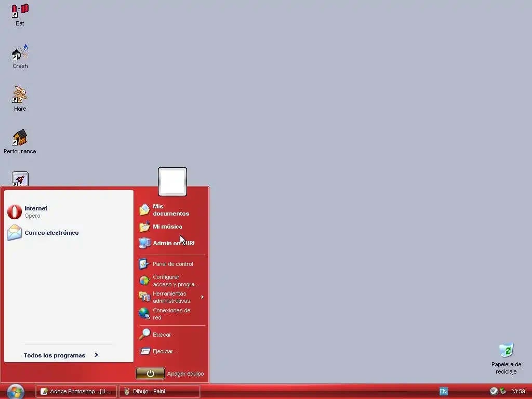The width and height of the screenshot is (532, 399).
Task: Open Panel de control
Action: point(171,264)
